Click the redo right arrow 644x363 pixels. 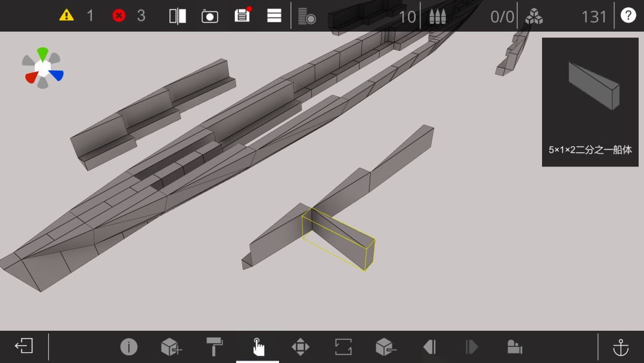point(472,347)
